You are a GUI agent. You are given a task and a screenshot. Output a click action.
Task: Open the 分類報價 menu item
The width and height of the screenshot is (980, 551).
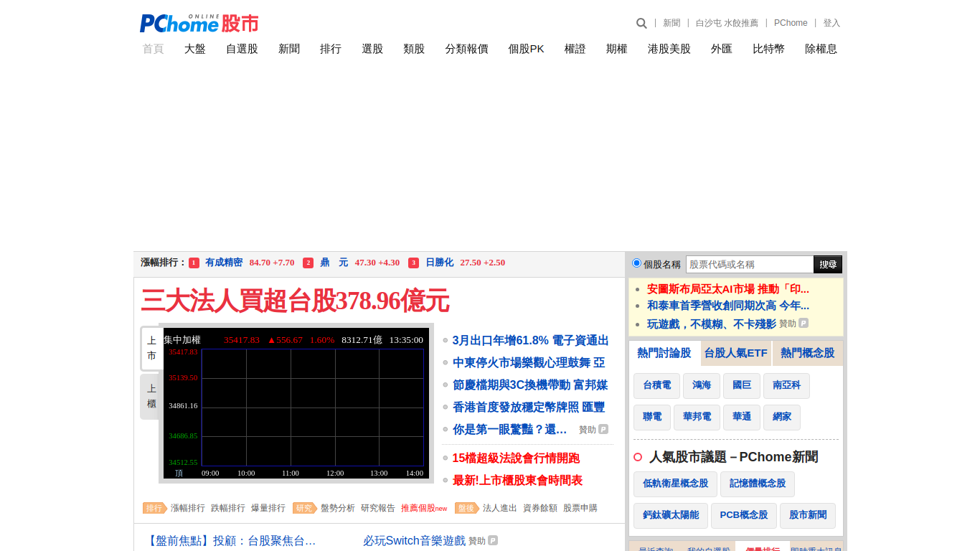pos(466,49)
